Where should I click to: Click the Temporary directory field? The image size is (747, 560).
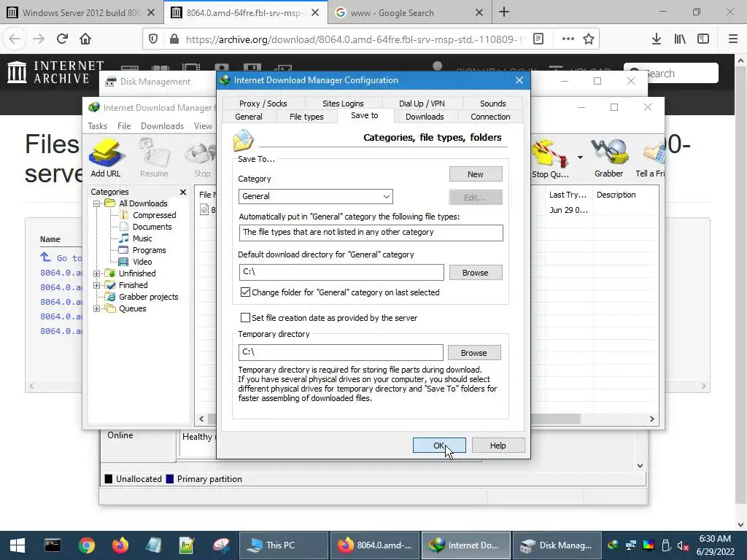341,352
